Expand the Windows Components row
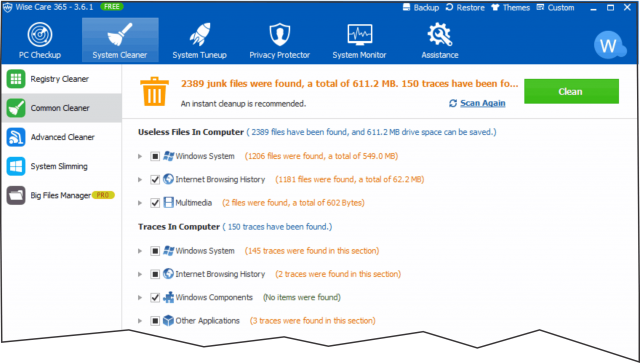 coord(140,298)
